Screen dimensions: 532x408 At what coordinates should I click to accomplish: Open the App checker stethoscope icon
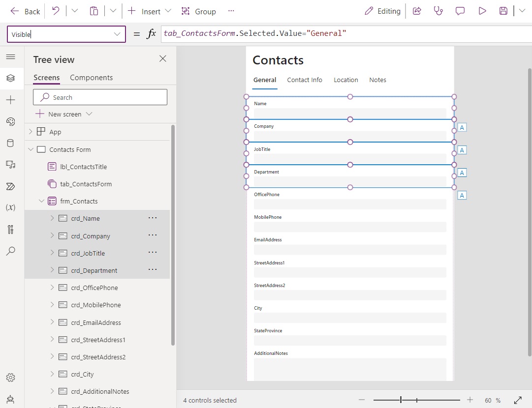[438, 11]
